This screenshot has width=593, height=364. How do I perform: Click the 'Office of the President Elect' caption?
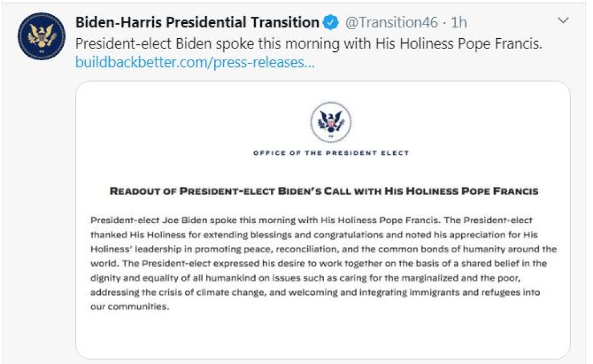click(x=331, y=153)
